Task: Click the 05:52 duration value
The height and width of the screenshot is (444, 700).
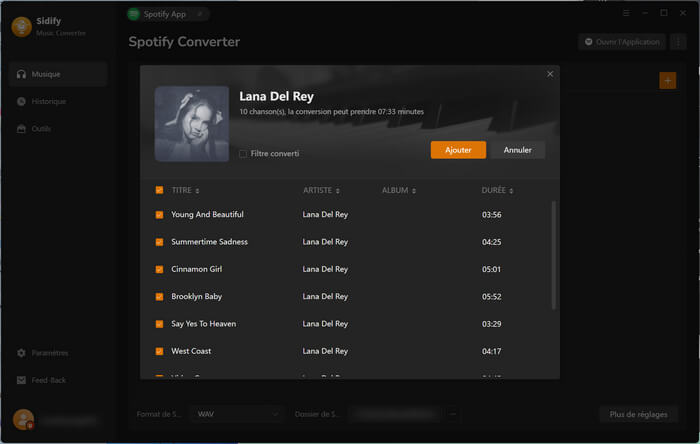Action: point(492,296)
